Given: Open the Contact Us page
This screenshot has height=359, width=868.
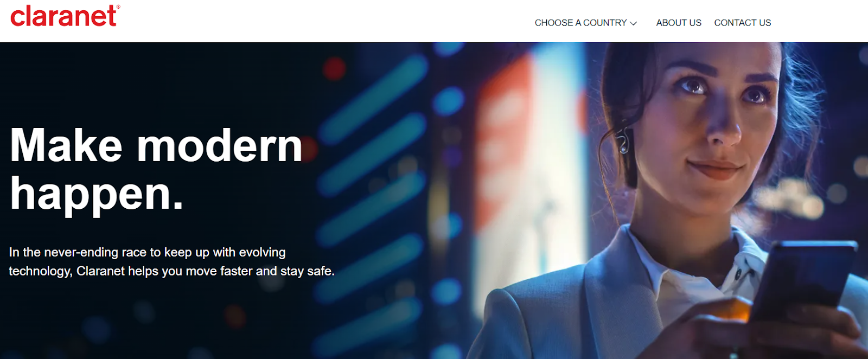Looking at the screenshot, I should click(x=742, y=23).
